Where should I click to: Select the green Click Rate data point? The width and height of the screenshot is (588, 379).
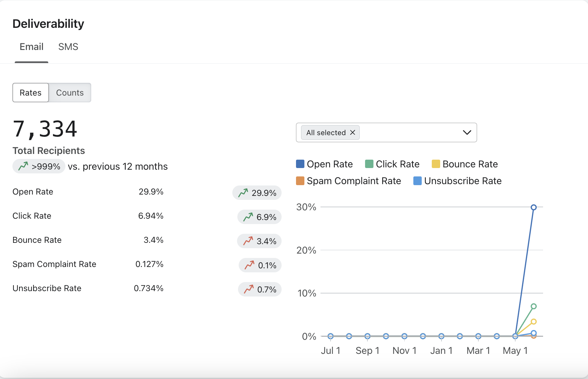pos(534,306)
